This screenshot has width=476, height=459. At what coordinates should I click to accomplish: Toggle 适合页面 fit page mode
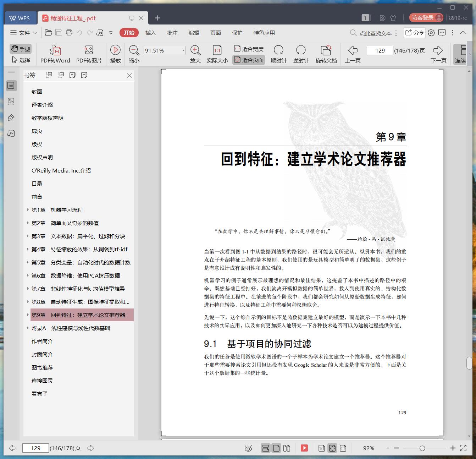pyautogui.click(x=249, y=60)
